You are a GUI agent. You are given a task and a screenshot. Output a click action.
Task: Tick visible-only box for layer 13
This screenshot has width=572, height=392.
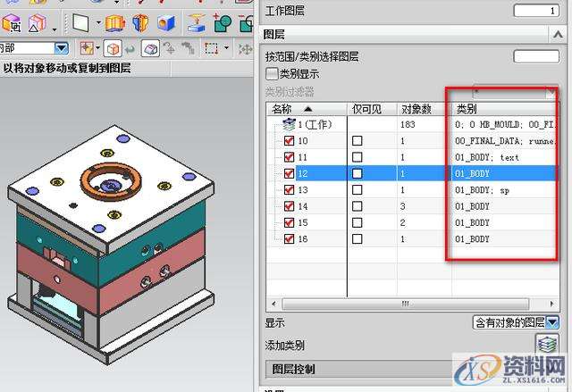pyautogui.click(x=357, y=190)
